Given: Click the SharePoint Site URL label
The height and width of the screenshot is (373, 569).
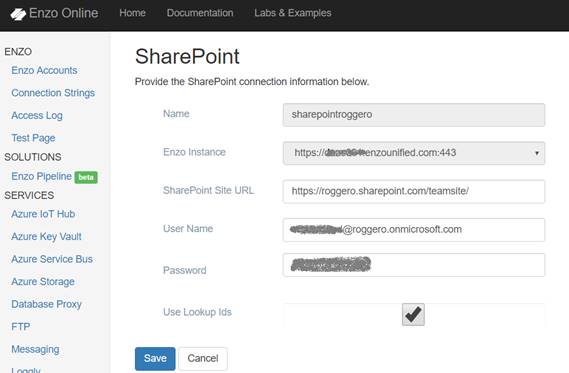Looking at the screenshot, I should [208, 190].
